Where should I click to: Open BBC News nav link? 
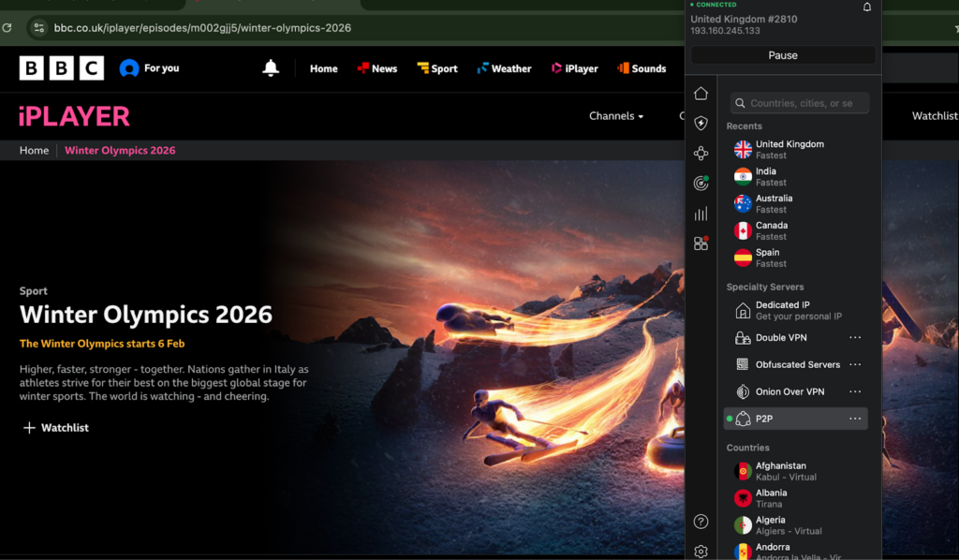pyautogui.click(x=377, y=68)
